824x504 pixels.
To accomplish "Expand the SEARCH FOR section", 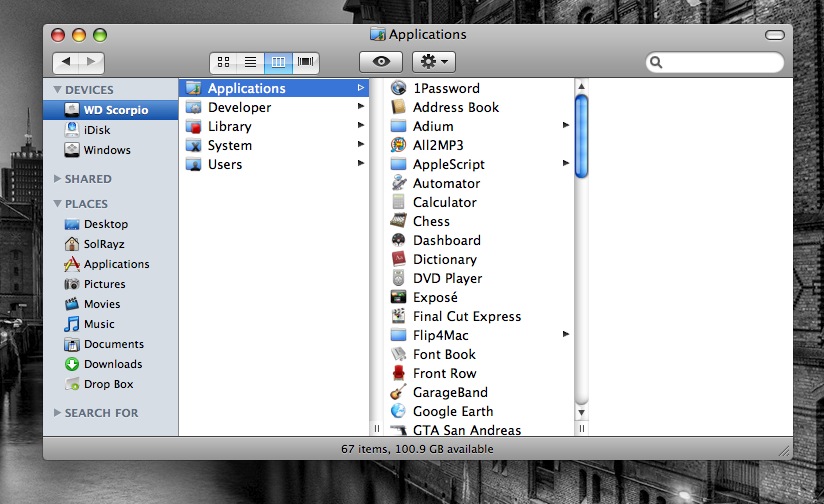I will 57,413.
